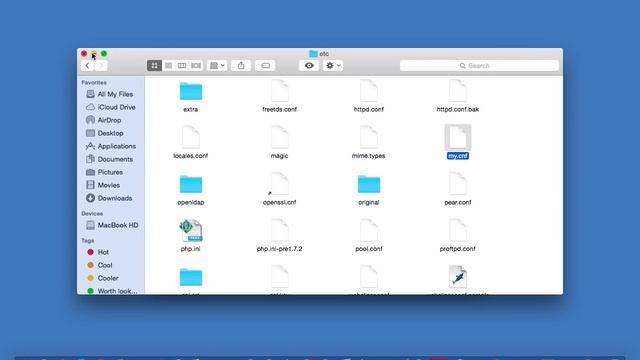Click the etc folder title
640x360 pixels.
(319, 53)
